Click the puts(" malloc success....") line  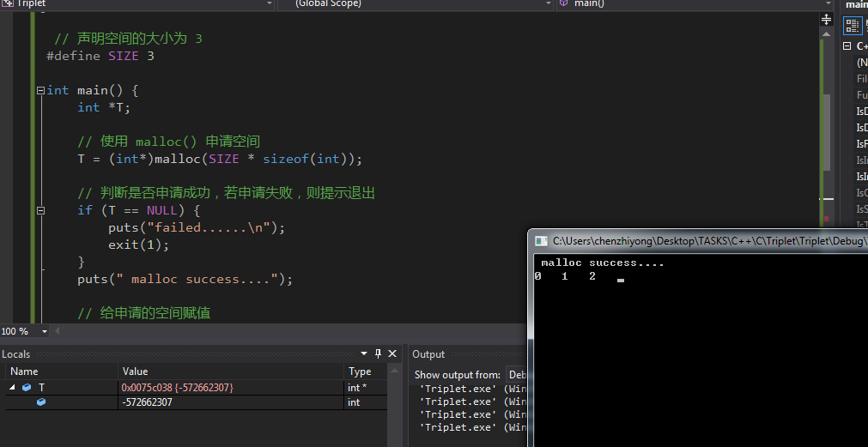pos(185,279)
